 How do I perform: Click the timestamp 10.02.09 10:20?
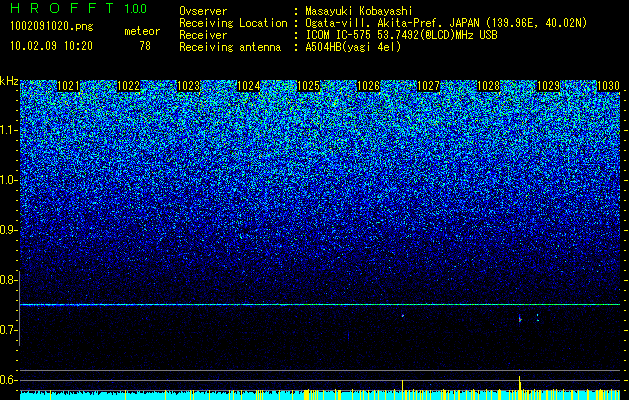tap(51, 46)
